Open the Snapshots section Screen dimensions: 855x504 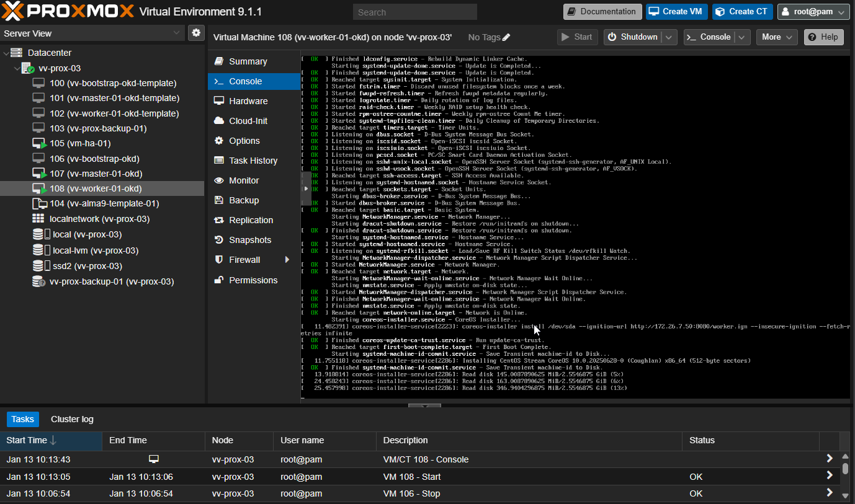(x=249, y=240)
